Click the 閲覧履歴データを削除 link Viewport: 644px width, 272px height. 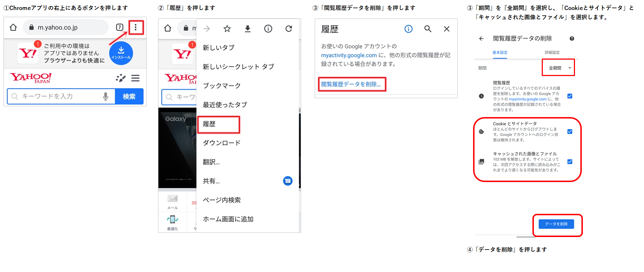351,84
